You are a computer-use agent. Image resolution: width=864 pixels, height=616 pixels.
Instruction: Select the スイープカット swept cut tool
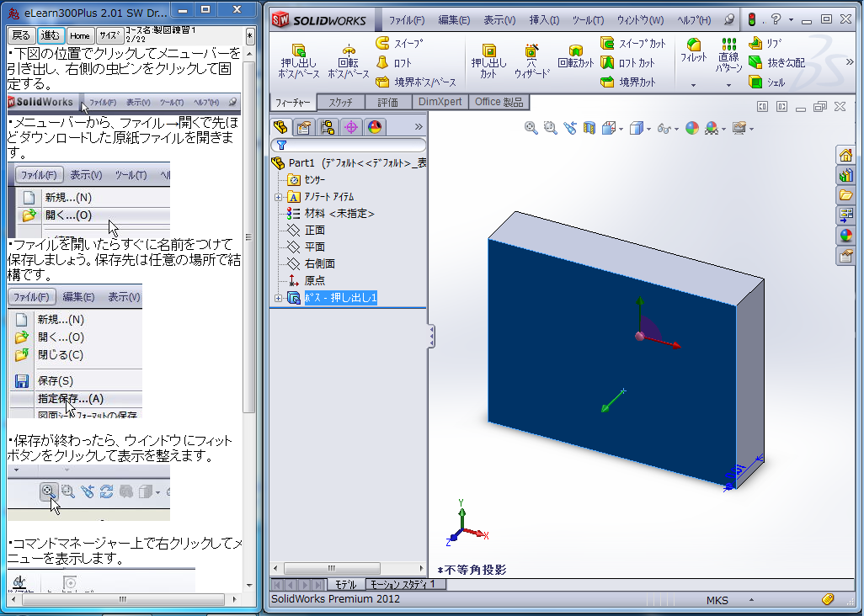point(633,43)
